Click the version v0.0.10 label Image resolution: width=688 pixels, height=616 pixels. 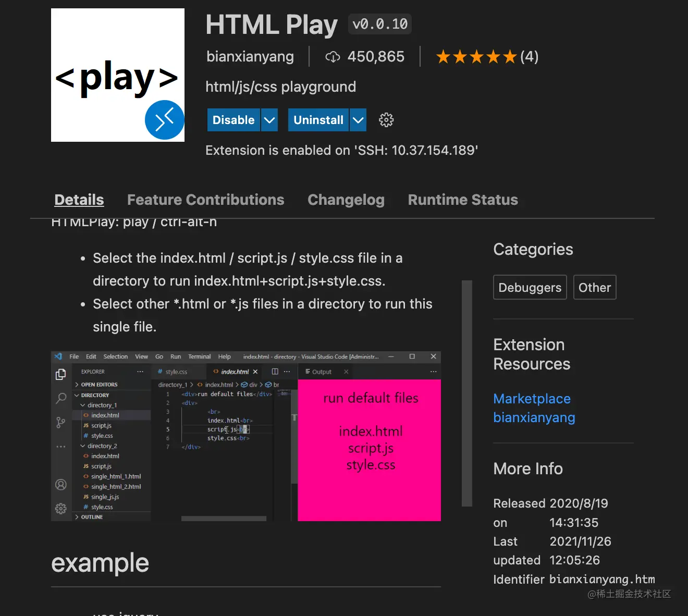point(380,24)
